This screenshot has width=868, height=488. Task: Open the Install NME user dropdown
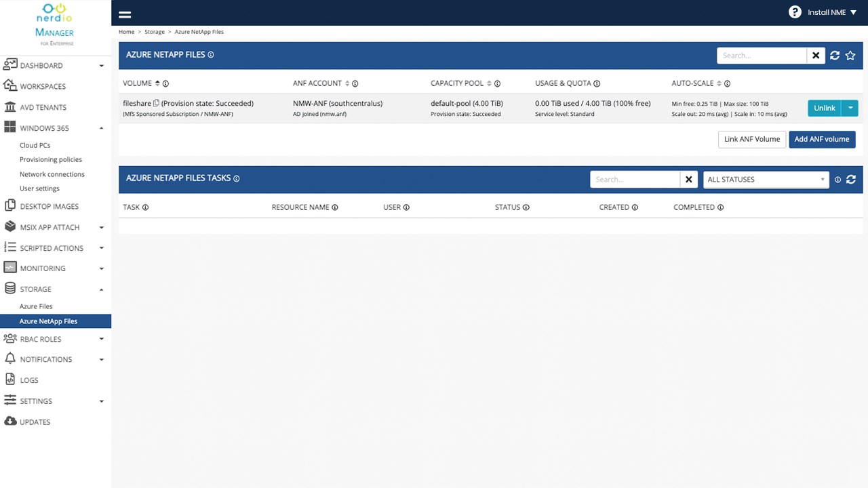coord(832,12)
